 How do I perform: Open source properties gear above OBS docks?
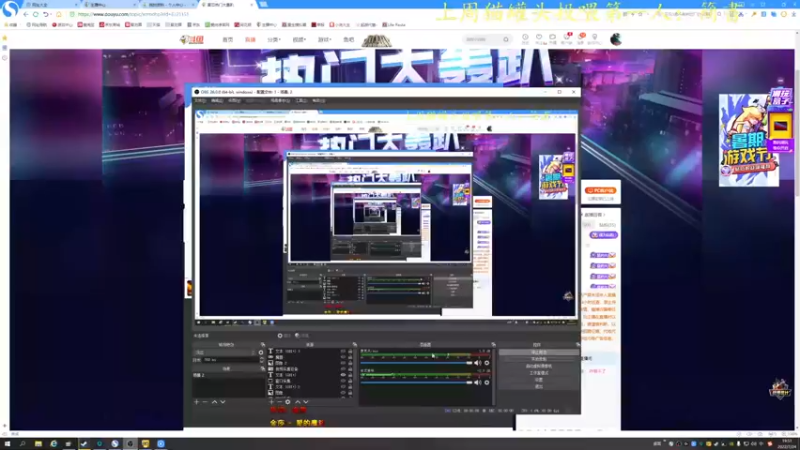[283, 336]
